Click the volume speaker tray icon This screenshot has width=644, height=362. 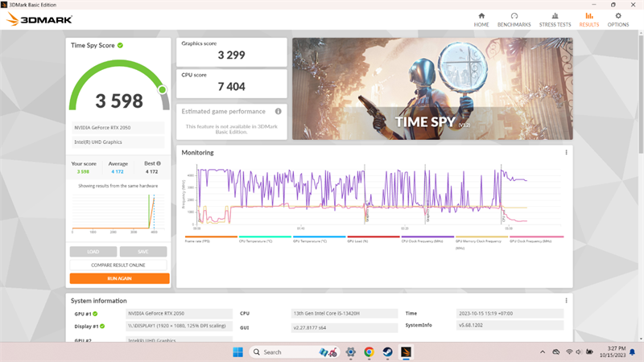tap(579, 352)
